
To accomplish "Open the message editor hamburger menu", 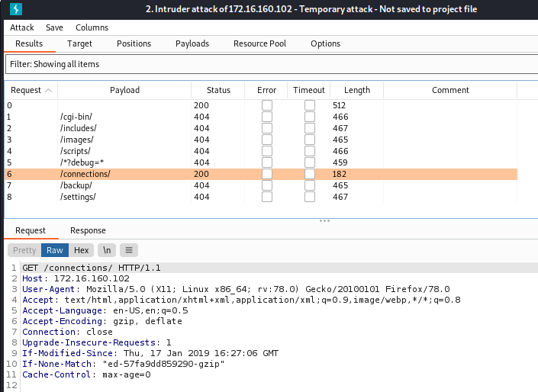I will [129, 250].
